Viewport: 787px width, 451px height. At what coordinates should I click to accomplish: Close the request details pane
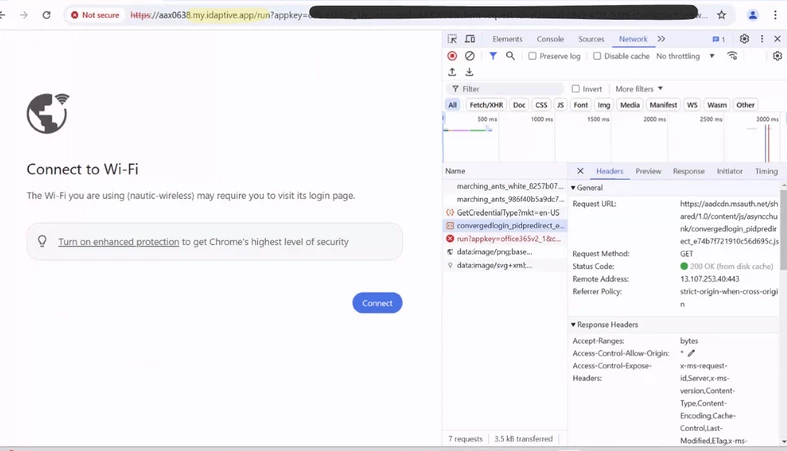pos(580,171)
